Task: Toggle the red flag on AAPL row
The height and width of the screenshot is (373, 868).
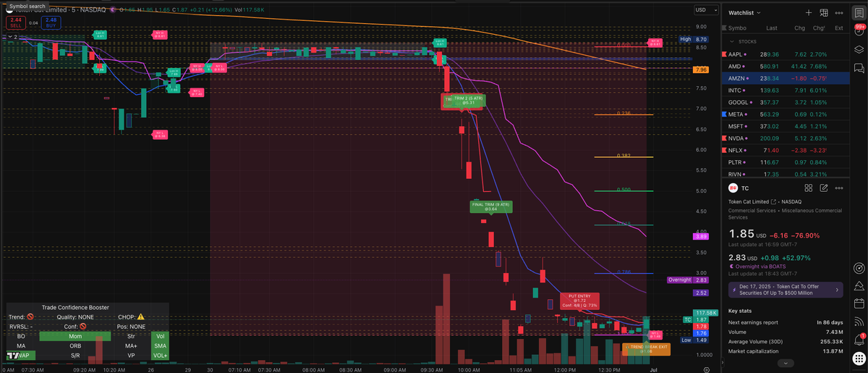Action: coord(725,54)
